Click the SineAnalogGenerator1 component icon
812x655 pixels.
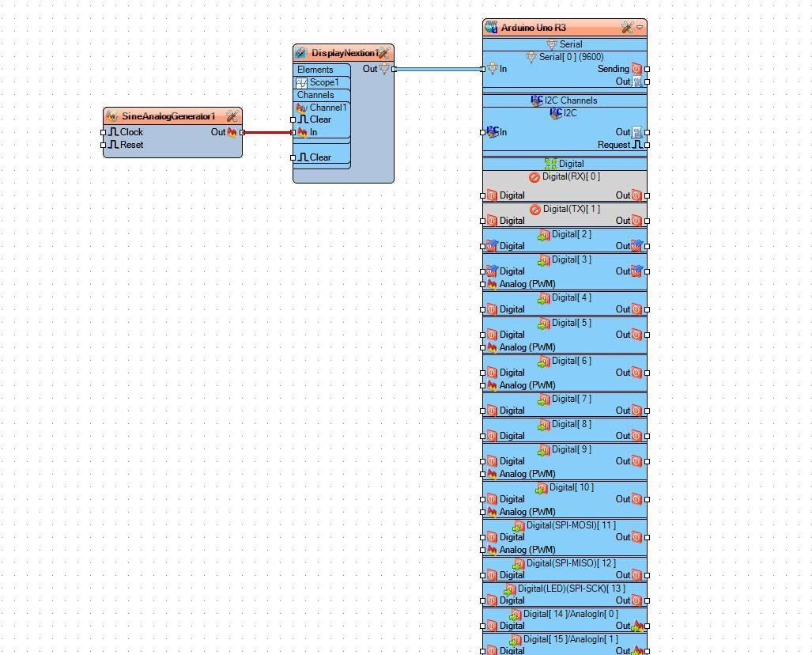coord(111,116)
